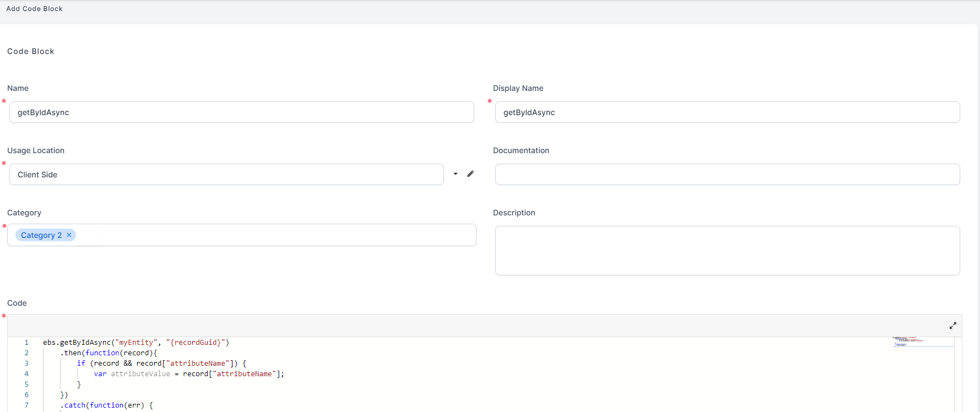The width and height of the screenshot is (980, 412).
Task: Open the Usage Location dropdown arrow
Action: 456,174
